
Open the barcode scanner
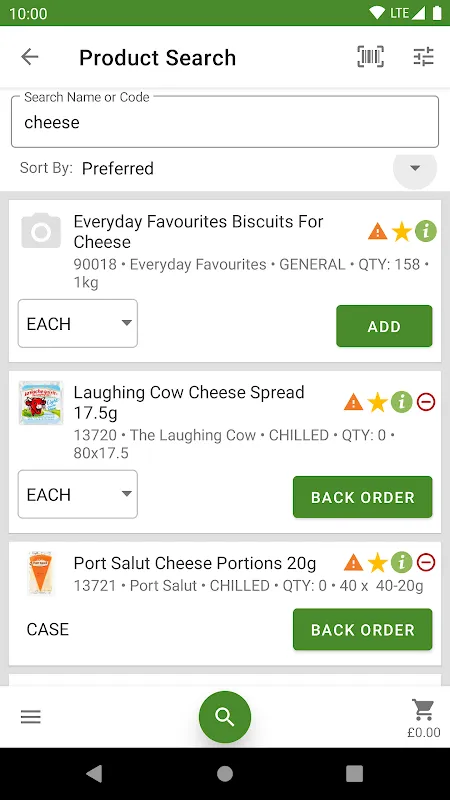pos(370,57)
